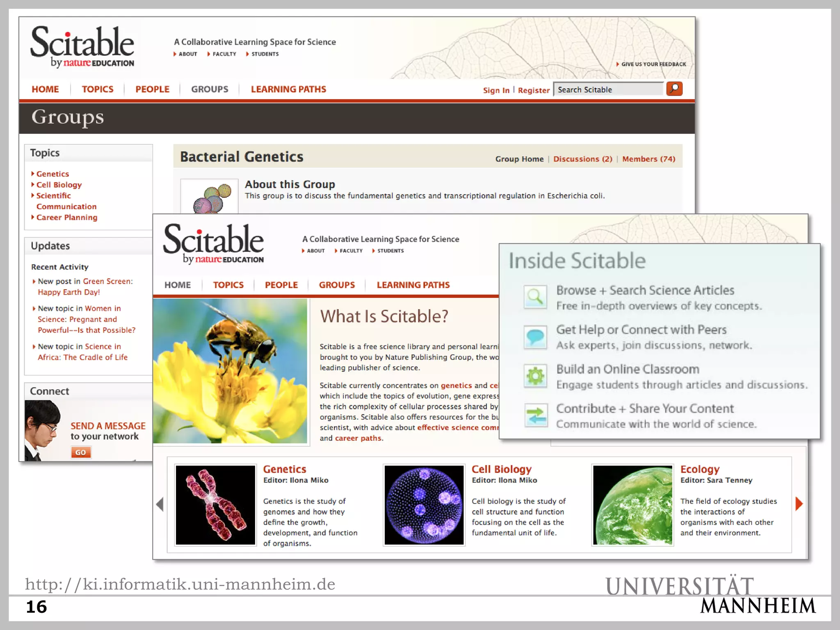The image size is (840, 630).
Task: Open STUDENTS link in back window header
Action: 262,54
